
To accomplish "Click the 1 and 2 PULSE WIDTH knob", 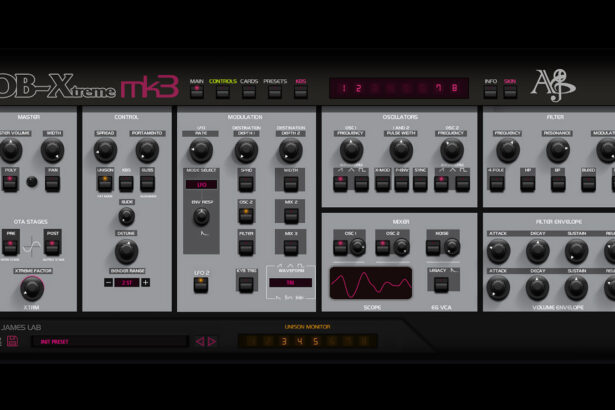I will click(401, 151).
